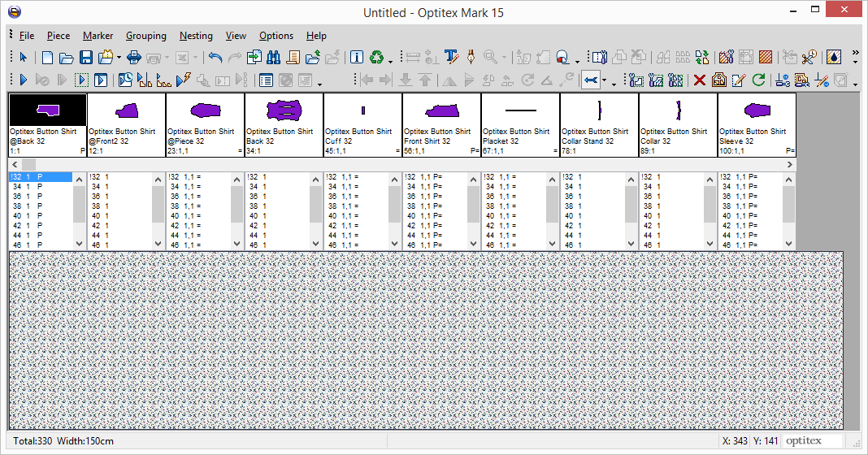Toggle the blue direction arrow button
Viewport: 868px width, 455px height.
[x=591, y=80]
